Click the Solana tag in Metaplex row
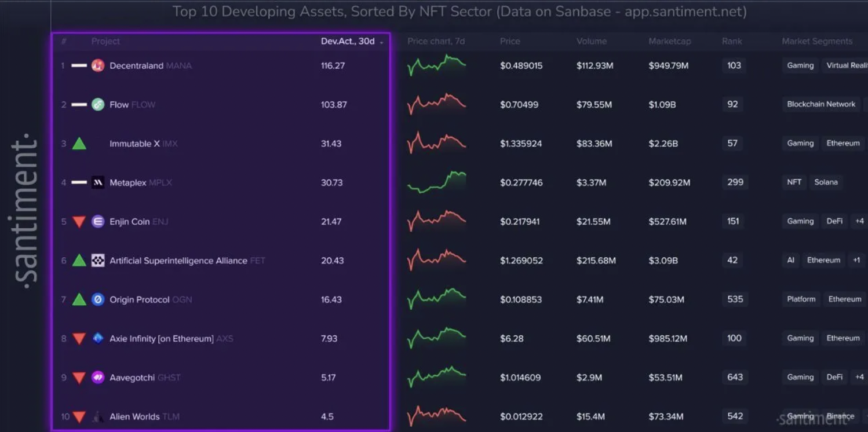The height and width of the screenshot is (432, 868). pos(826,182)
